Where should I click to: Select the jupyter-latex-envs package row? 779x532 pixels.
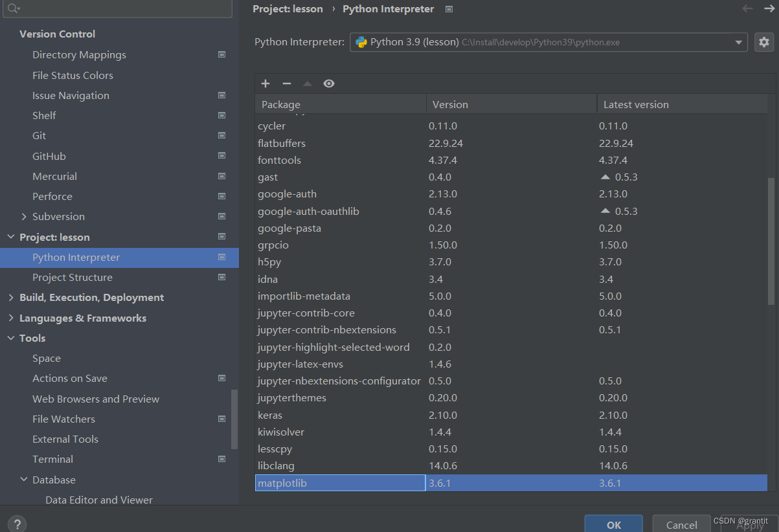point(512,364)
